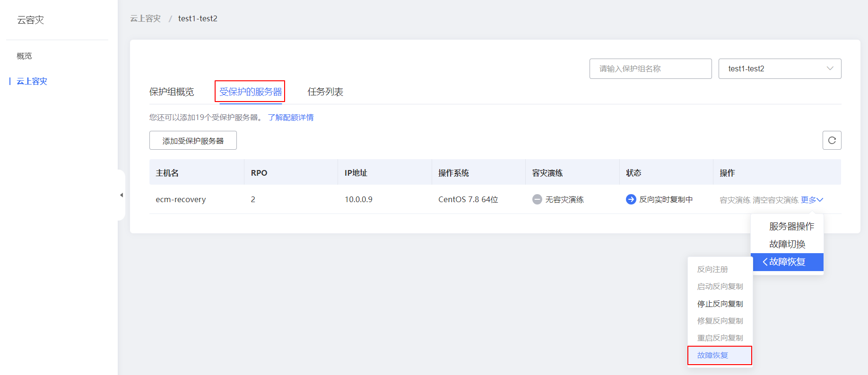Screen dimensions: 868x375
Task: Collapse the sidebar with the arrow handle
Action: (122, 195)
